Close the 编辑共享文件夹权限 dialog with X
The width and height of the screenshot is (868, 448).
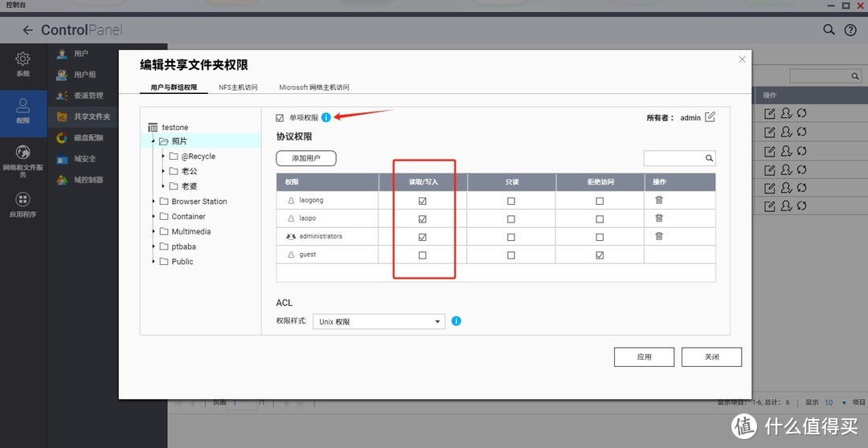pyautogui.click(x=743, y=59)
